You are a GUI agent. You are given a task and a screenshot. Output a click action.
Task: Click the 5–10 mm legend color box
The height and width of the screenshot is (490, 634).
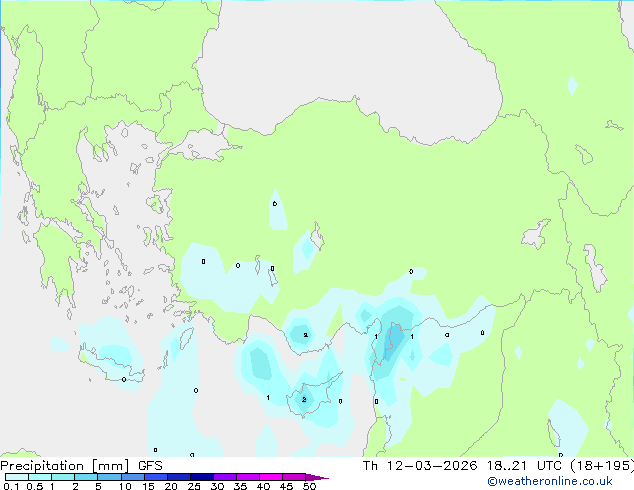[x=109, y=477]
